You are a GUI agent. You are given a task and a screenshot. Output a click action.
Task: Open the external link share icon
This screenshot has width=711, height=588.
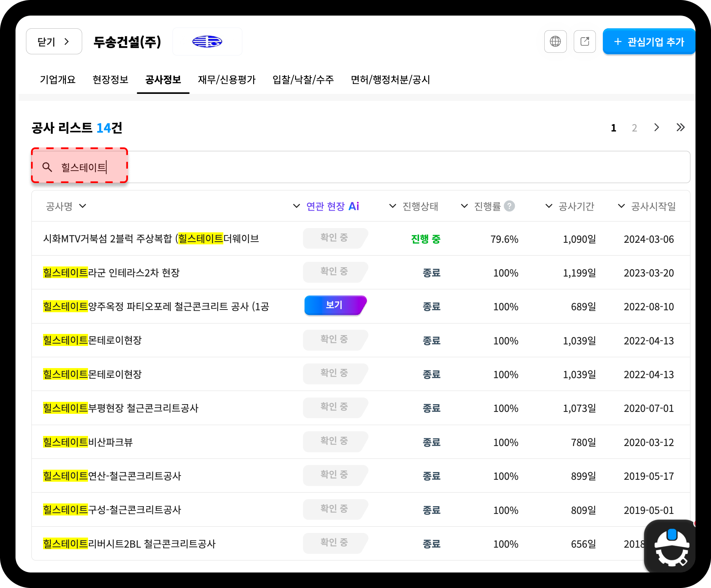coord(585,42)
